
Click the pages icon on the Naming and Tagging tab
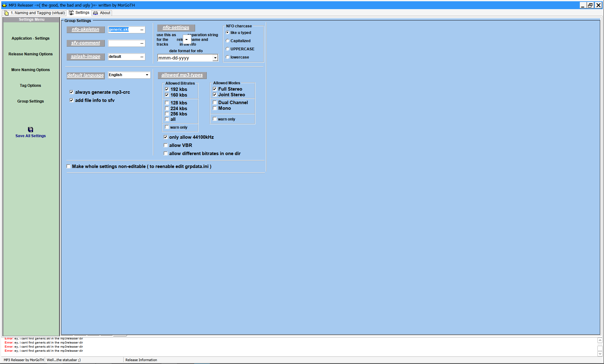(x=6, y=13)
